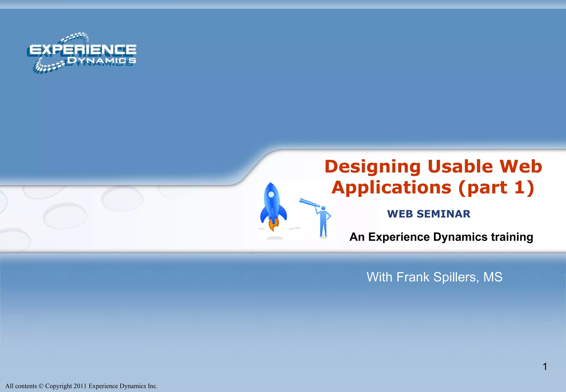Click 'An Experience Dynamics training' subtitle
The image size is (566, 392).
pyautogui.click(x=441, y=237)
